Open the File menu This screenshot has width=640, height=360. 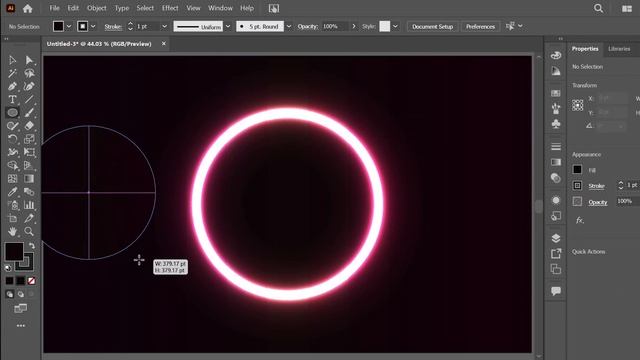(54, 8)
